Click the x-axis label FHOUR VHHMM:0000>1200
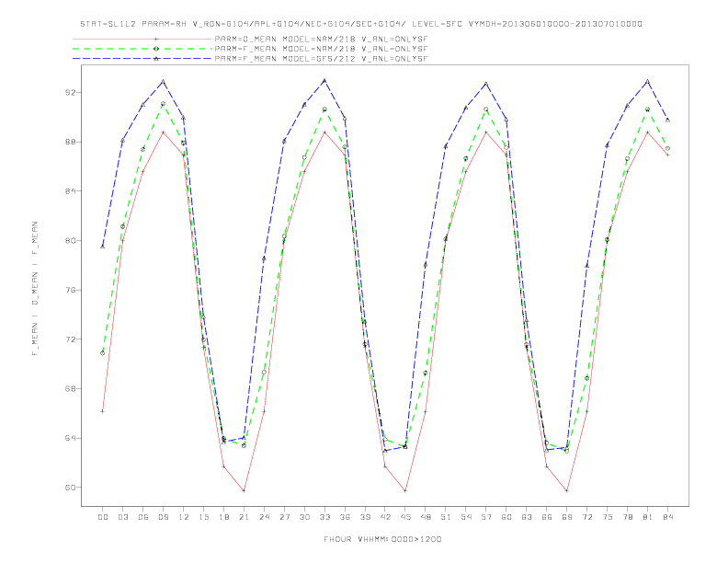The image size is (728, 563). pyautogui.click(x=382, y=539)
